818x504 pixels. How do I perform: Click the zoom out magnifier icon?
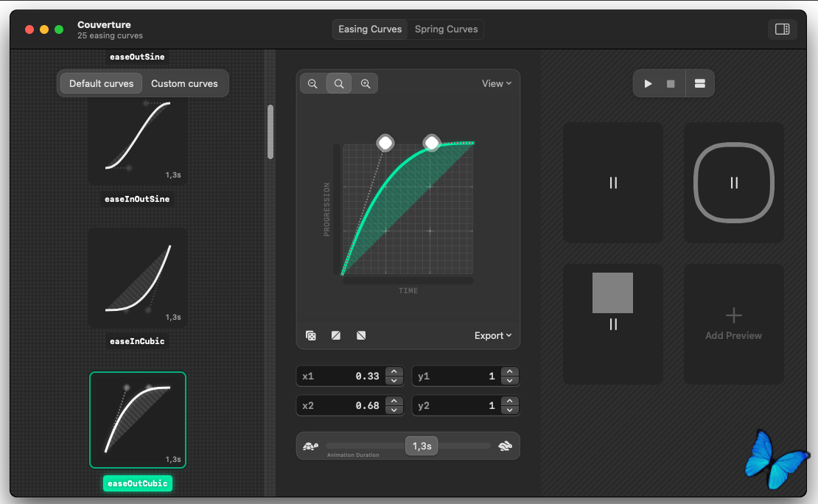point(312,84)
